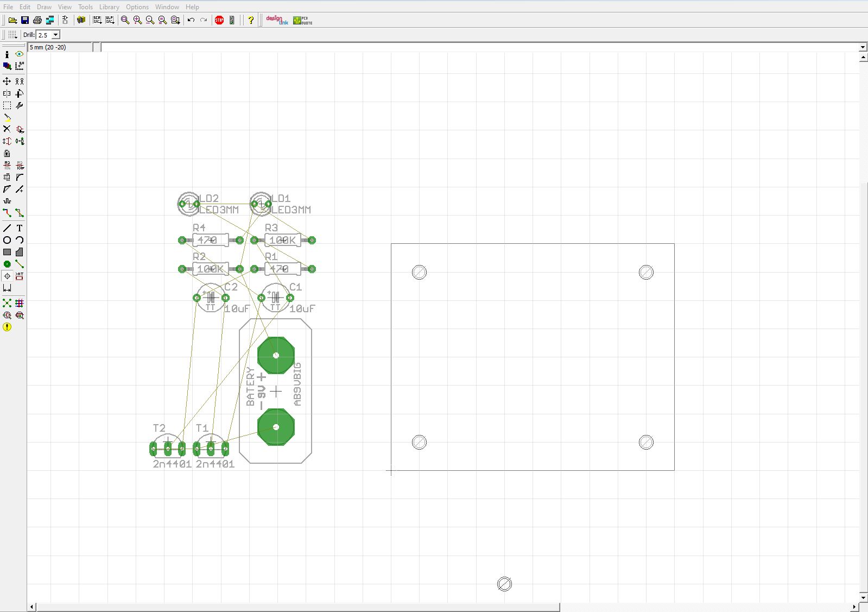868x612 pixels.
Task: Select the Via tool
Action: 7,264
